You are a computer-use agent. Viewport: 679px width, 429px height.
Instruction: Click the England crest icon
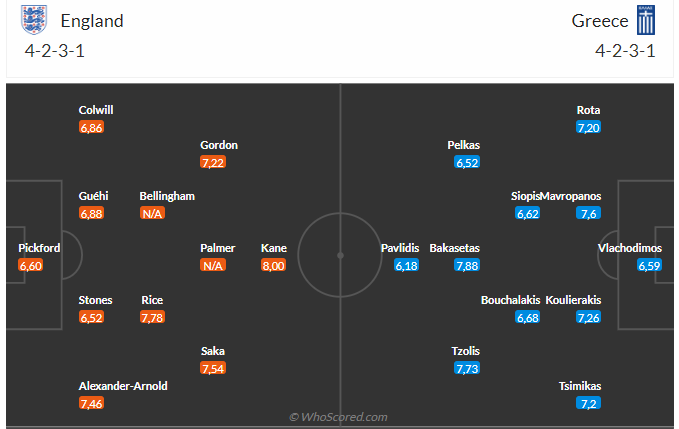[33, 20]
